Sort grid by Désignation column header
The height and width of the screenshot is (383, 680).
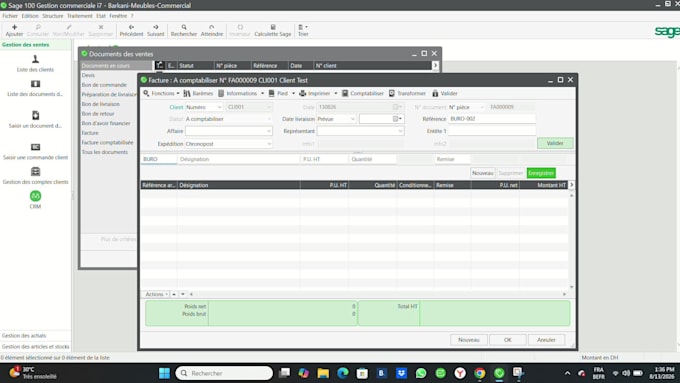click(239, 185)
